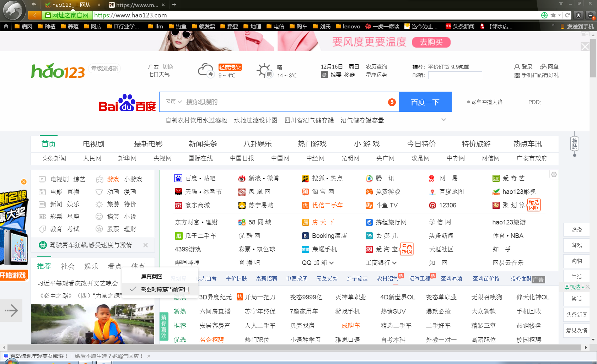Click the 百度•贴吧 paw icon link
597x364 pixels.
pos(178,178)
